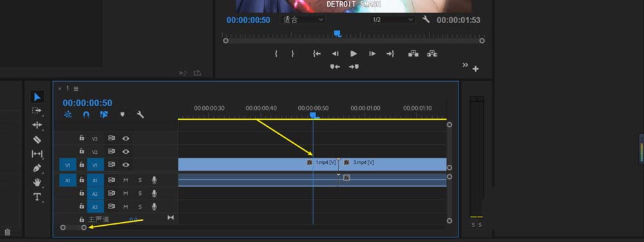Solo the A3 audio track

140,207
